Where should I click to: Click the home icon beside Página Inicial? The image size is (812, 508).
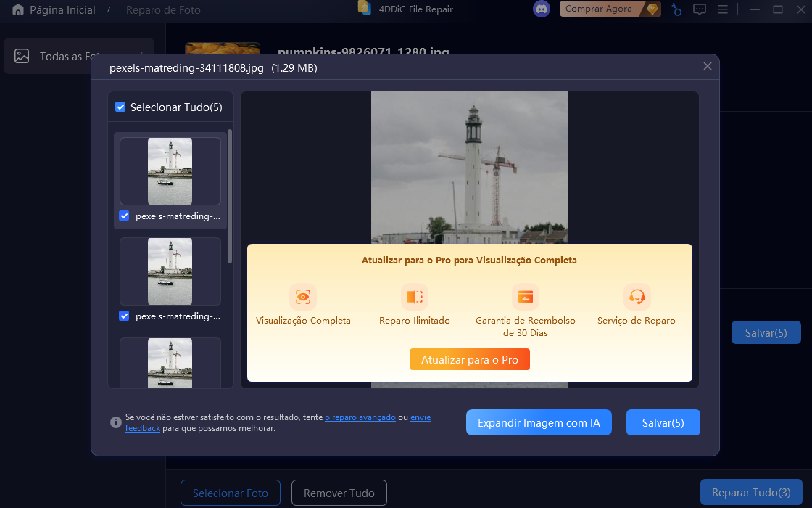point(18,10)
